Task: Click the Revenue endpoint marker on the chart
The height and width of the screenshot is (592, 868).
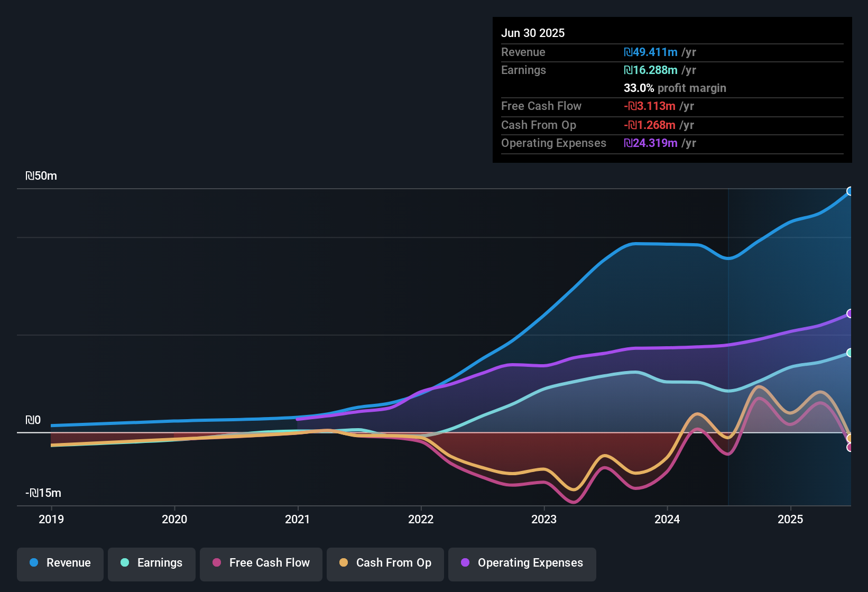Action: (850, 191)
